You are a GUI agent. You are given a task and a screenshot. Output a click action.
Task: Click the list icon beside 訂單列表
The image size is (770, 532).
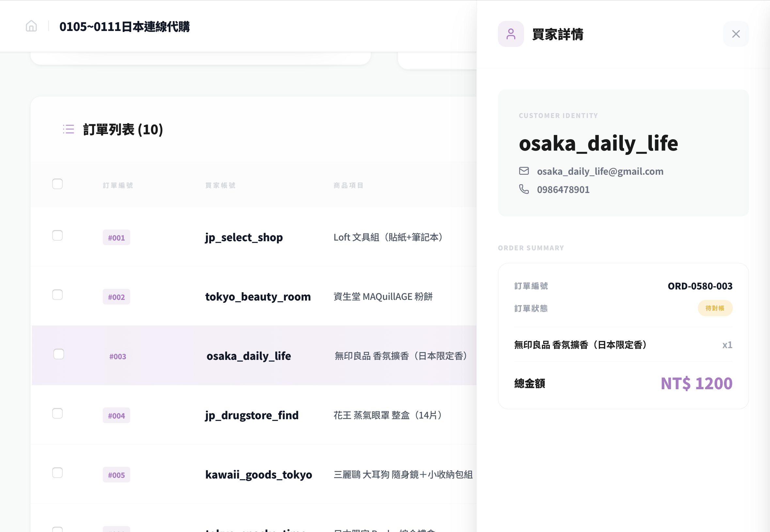pos(69,129)
